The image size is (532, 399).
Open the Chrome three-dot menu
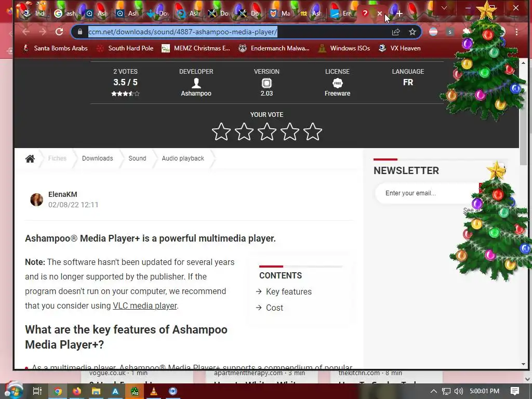point(516,32)
